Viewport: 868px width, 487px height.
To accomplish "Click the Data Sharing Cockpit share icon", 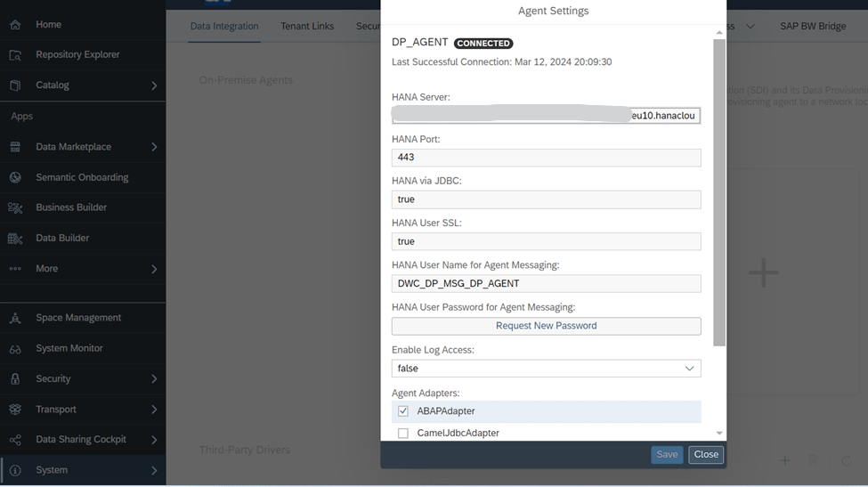I will [15, 440].
